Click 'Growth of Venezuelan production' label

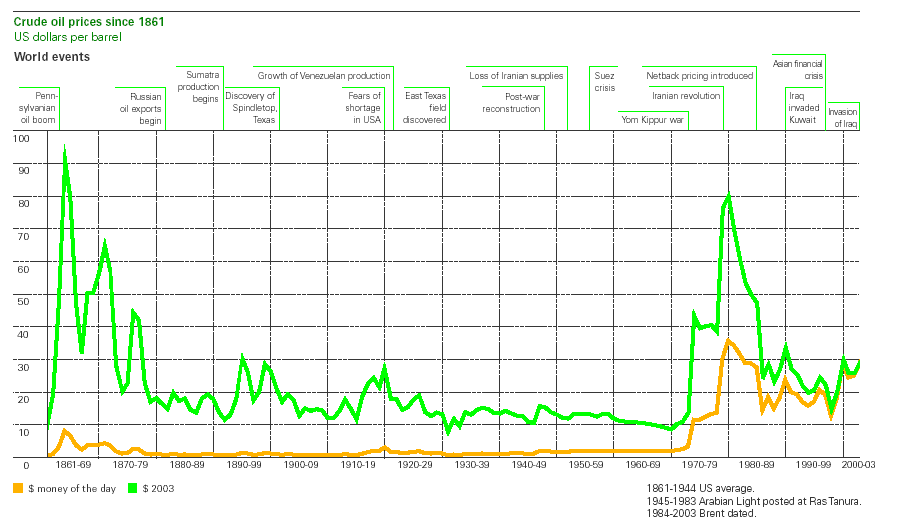tap(323, 75)
